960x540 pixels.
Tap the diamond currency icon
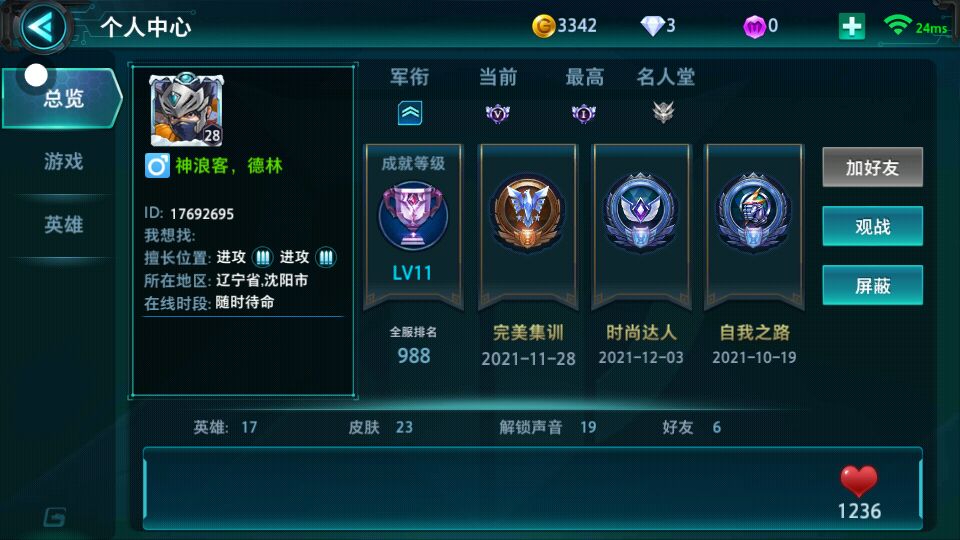(x=652, y=26)
